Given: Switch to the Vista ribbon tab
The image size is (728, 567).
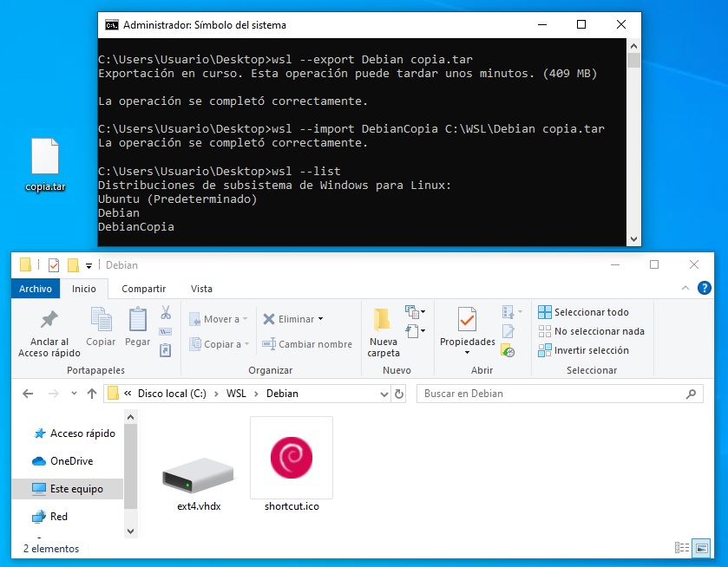Looking at the screenshot, I should [x=201, y=289].
